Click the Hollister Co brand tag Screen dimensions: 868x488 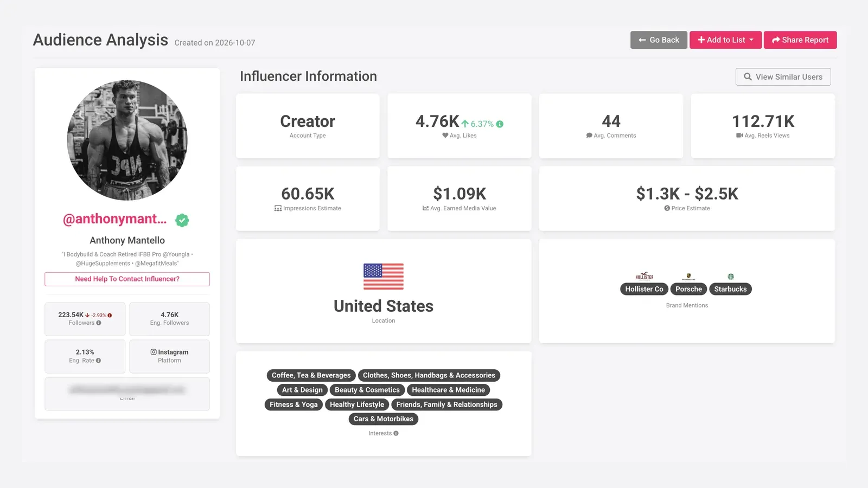(x=644, y=289)
